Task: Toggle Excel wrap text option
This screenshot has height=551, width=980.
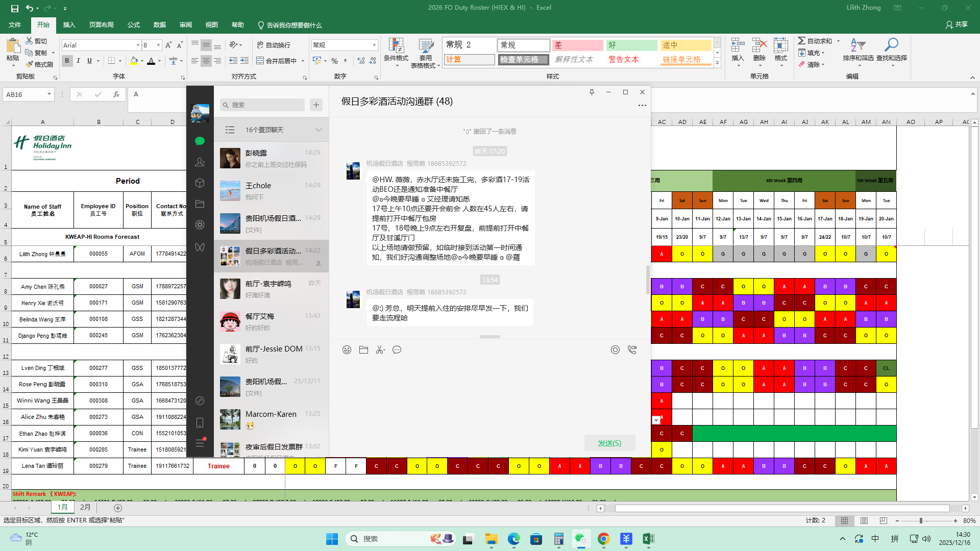Action: tap(274, 45)
